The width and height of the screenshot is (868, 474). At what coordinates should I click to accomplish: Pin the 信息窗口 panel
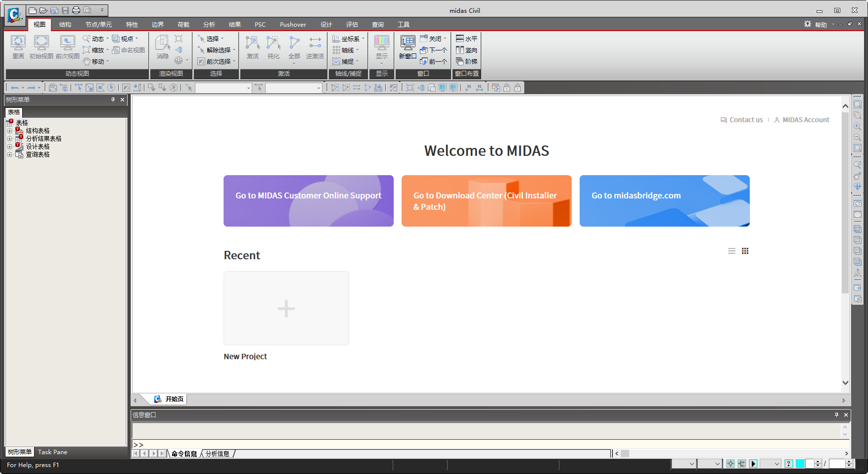(836, 415)
